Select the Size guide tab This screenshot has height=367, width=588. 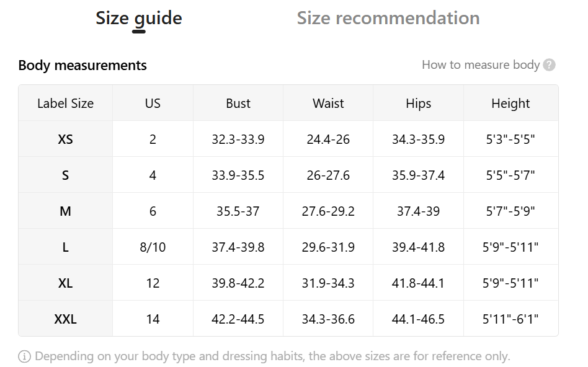[139, 18]
